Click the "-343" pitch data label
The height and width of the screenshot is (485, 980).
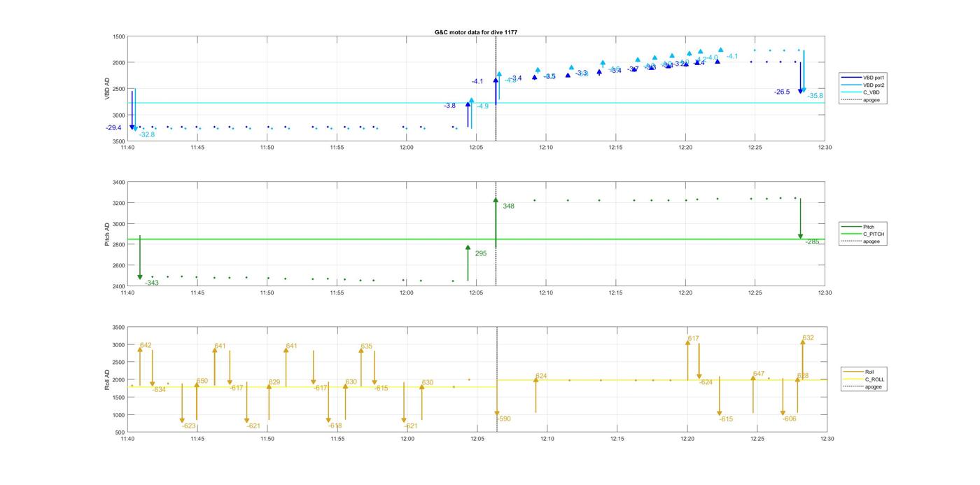[x=152, y=283]
